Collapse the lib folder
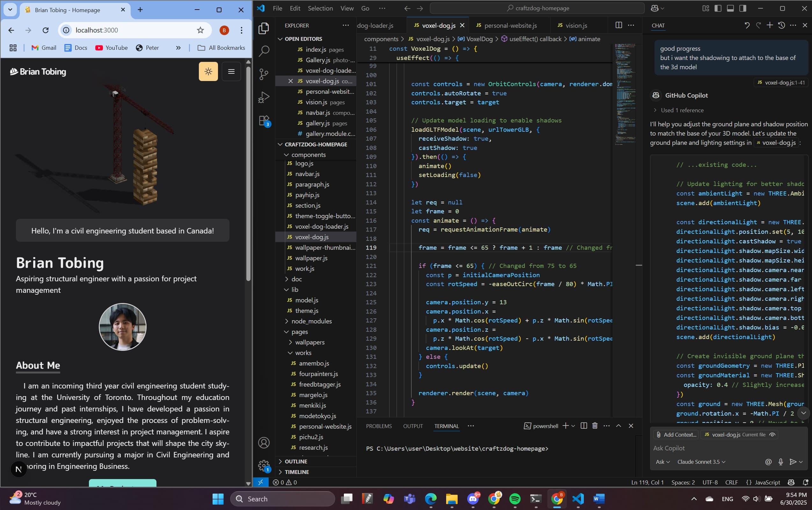 click(x=295, y=289)
